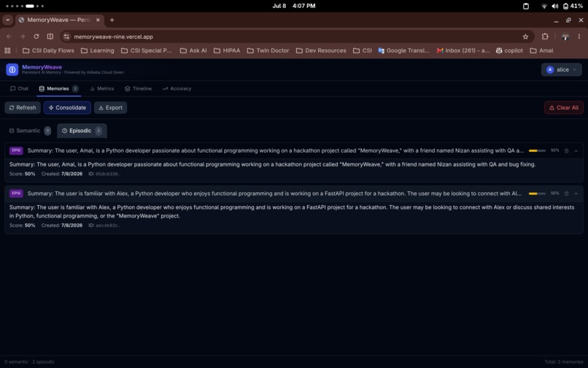Open the Wi-Fi status icon
588x368 pixels.
click(544, 6)
